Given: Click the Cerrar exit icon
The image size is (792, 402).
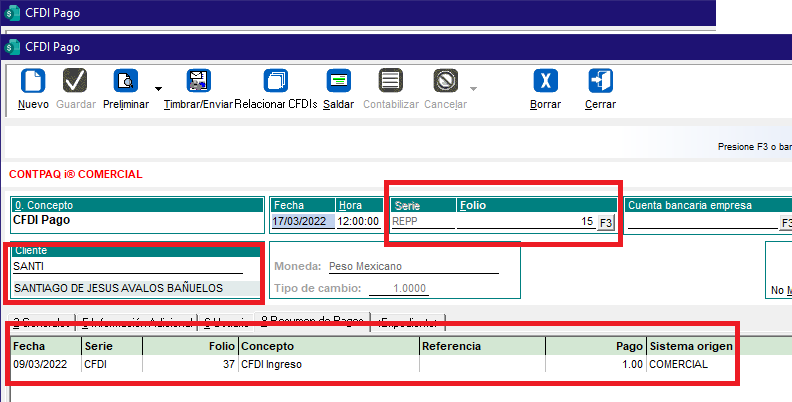Looking at the screenshot, I should 600,82.
